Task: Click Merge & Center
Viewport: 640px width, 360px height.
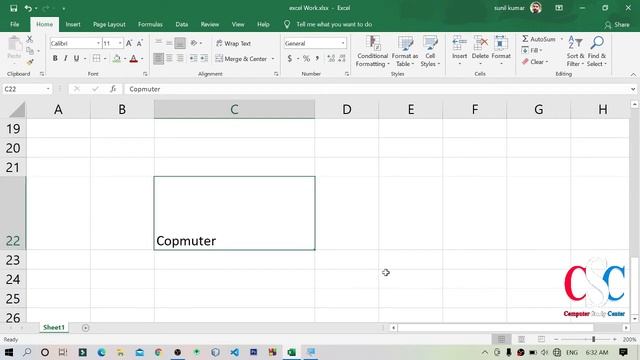Action: tap(241, 59)
